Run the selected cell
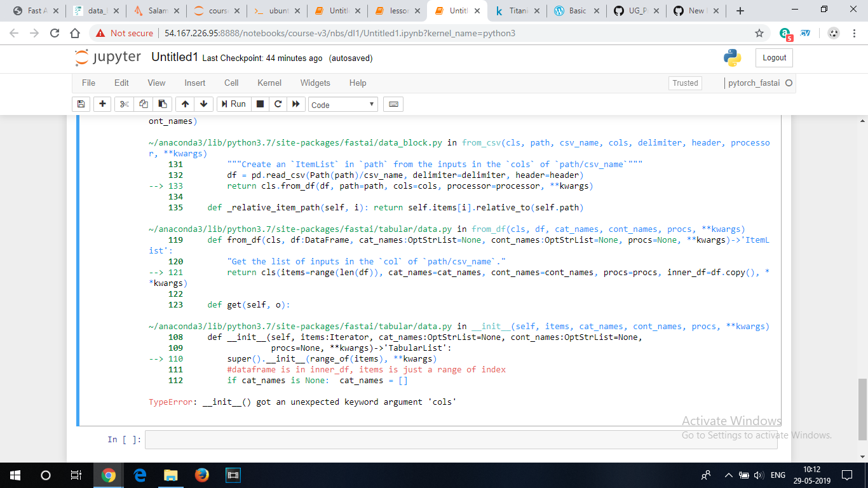868x488 pixels. (233, 104)
